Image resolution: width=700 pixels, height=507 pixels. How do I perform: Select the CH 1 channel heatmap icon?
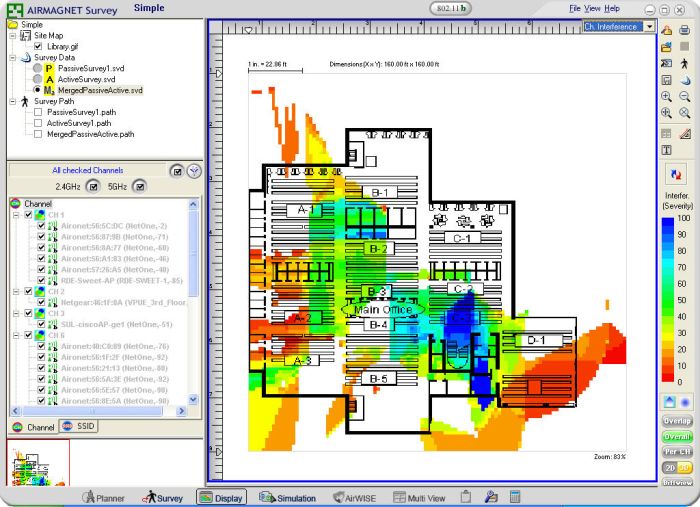point(39,215)
